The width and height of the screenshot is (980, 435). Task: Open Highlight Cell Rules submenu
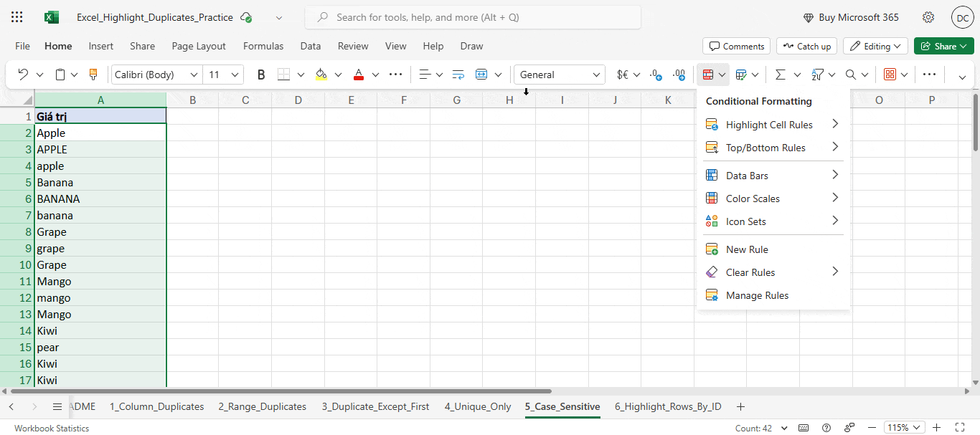[x=773, y=125]
